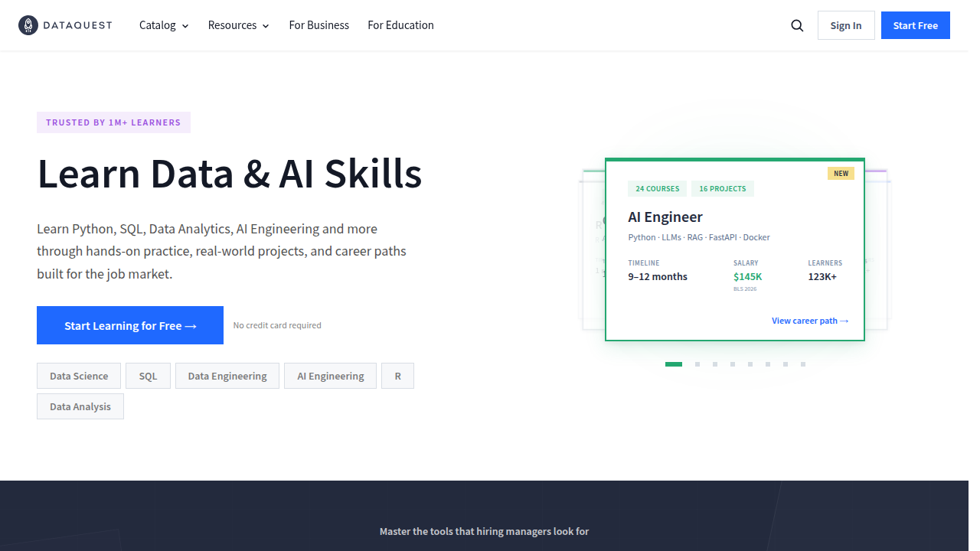Select the Data Science topic chip
Screen dimensions: 980x551
[79, 376]
